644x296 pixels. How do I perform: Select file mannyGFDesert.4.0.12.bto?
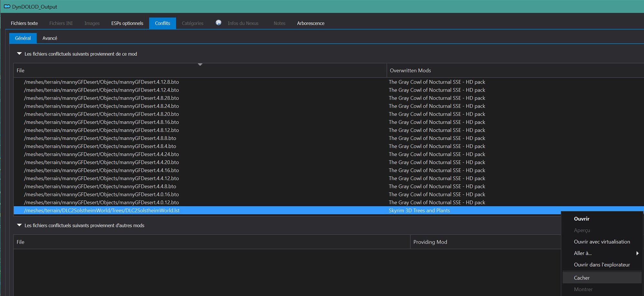coord(101,203)
